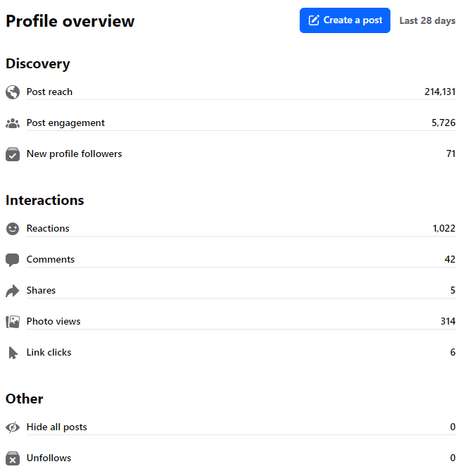465x476 pixels.
Task: Click the Hide all posts value 0
Action: (452, 427)
